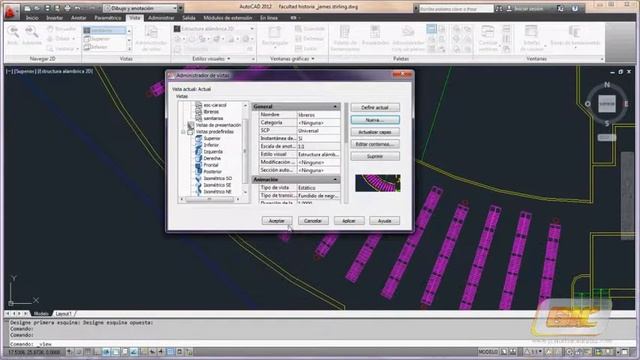Click the N compass direction on ViewCube
This screenshot has width=640, height=360.
pyautogui.click(x=607, y=85)
